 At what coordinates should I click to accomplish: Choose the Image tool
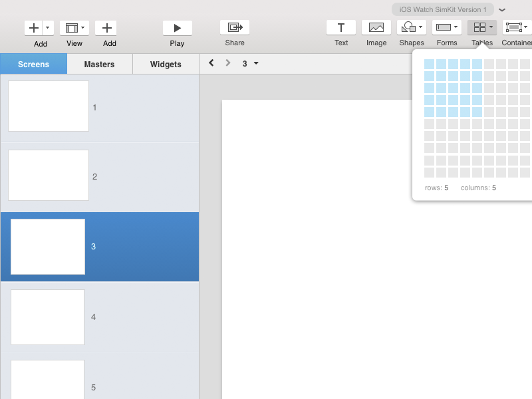tap(376, 28)
